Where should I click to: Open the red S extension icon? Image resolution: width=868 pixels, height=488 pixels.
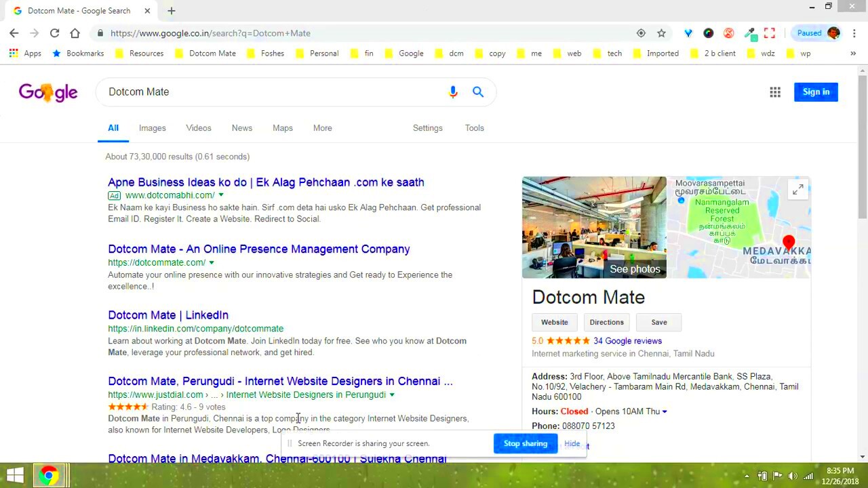coord(729,33)
